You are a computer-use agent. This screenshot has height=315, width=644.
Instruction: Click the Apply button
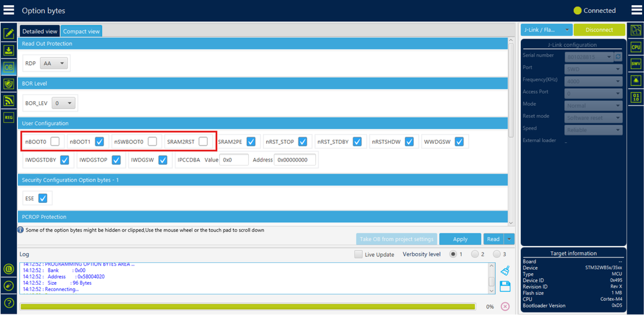460,239
